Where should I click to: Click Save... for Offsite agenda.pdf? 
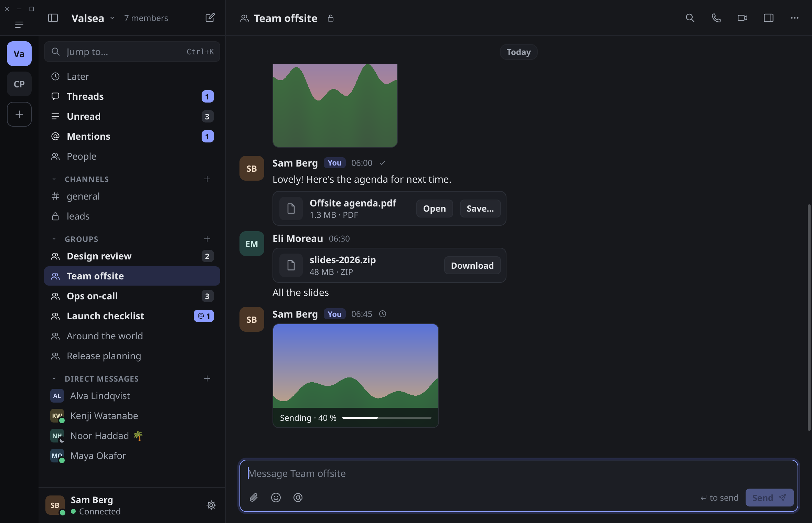[x=480, y=209]
